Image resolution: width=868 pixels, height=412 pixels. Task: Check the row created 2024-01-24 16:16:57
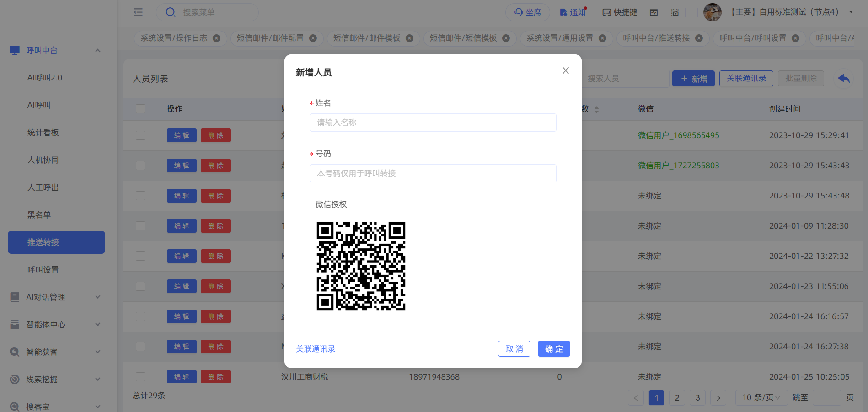(140, 316)
